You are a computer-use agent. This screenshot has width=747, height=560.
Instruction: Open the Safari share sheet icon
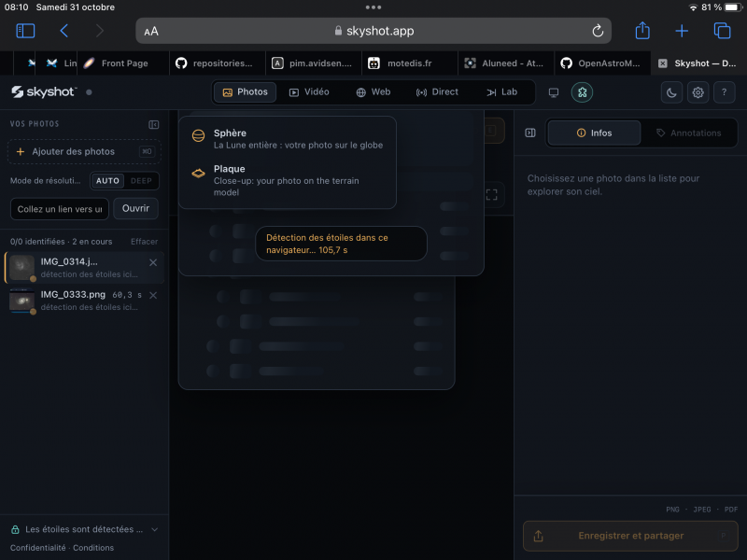tap(642, 31)
